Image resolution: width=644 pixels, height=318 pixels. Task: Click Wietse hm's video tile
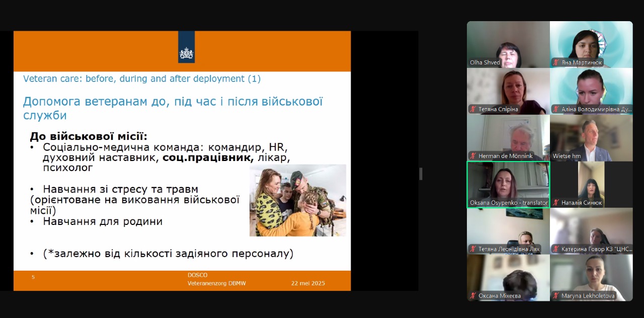[592, 138]
